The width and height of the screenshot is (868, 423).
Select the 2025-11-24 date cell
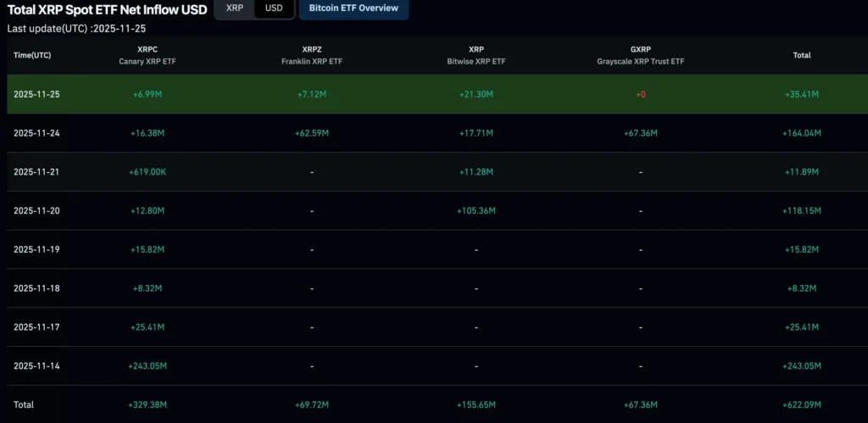click(x=36, y=133)
